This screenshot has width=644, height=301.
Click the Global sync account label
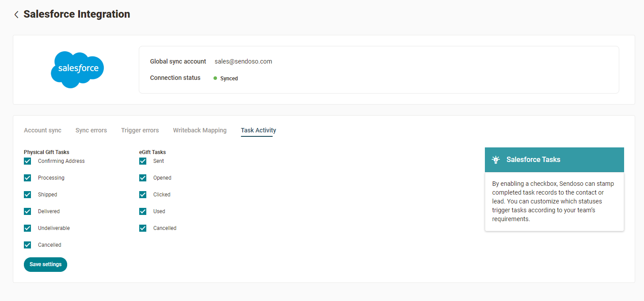click(x=178, y=61)
